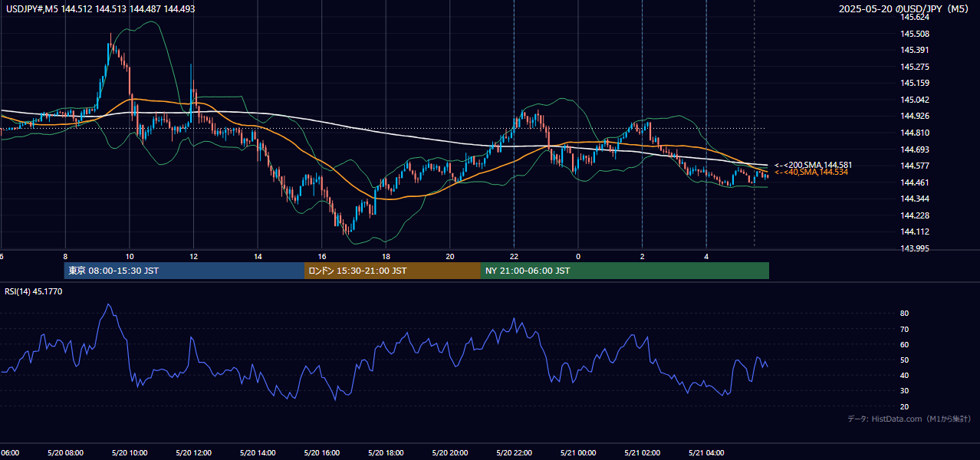
Task: Click the NY 21:00-06:00 JST session bar
Action: pos(625,271)
